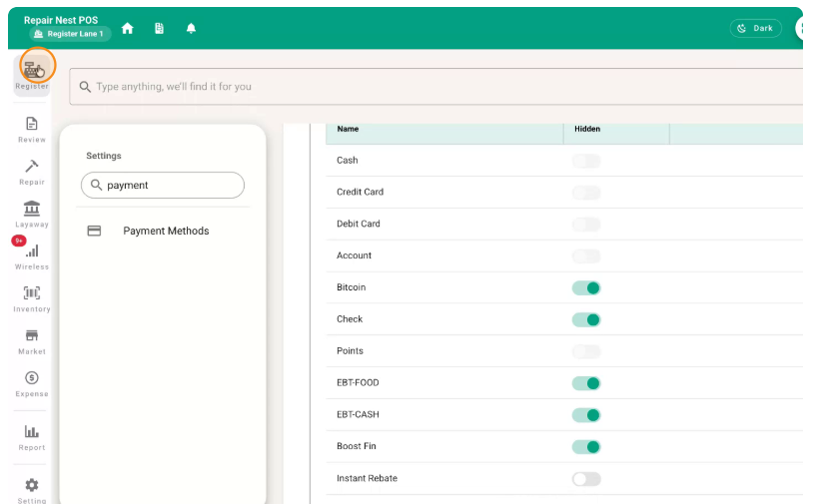Click the Repair Nest POS title
The image size is (813, 504).
click(61, 20)
